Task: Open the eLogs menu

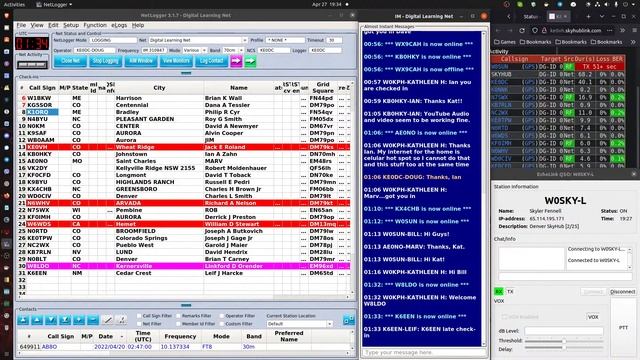Action: pos(119,25)
